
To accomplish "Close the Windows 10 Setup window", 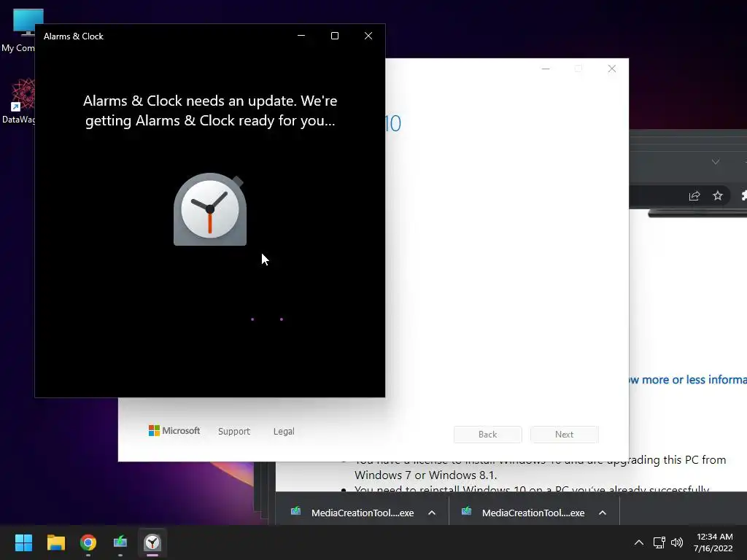I will point(612,69).
